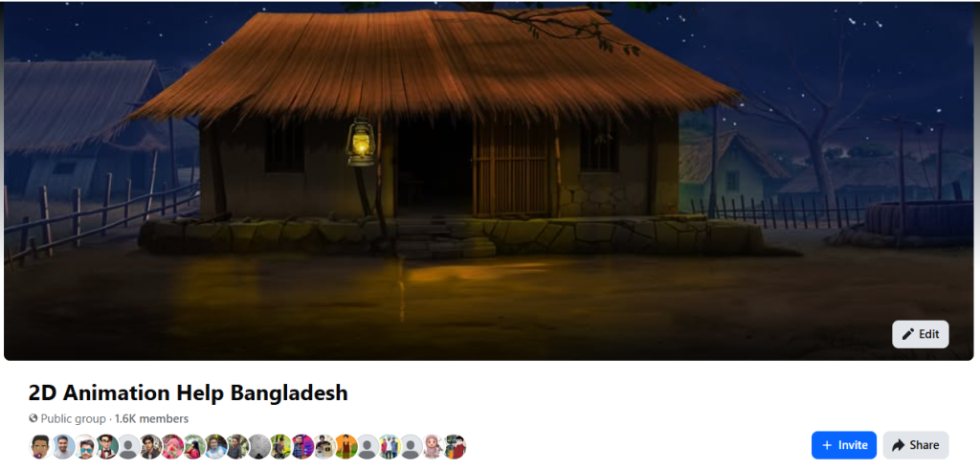Open the village hut cover photo
This screenshot has height=470, width=980.
pos(489,180)
